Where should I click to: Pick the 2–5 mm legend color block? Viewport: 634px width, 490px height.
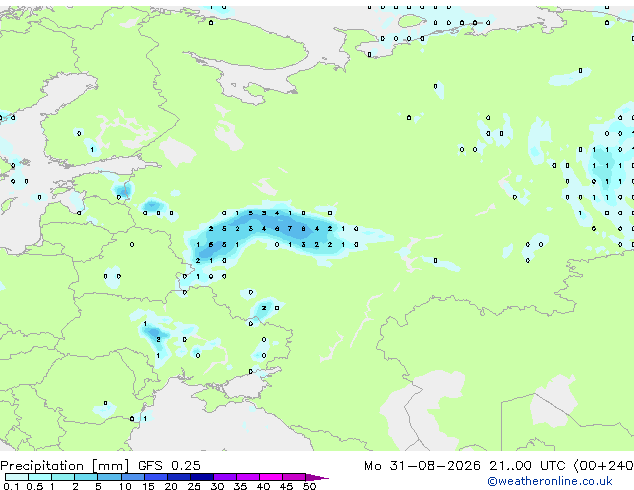click(x=86, y=477)
